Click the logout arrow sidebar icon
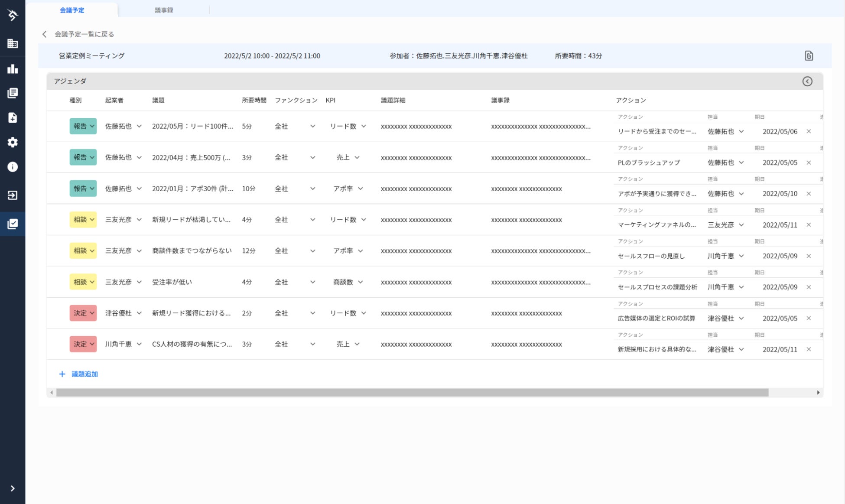The height and width of the screenshot is (504, 845). (x=13, y=195)
